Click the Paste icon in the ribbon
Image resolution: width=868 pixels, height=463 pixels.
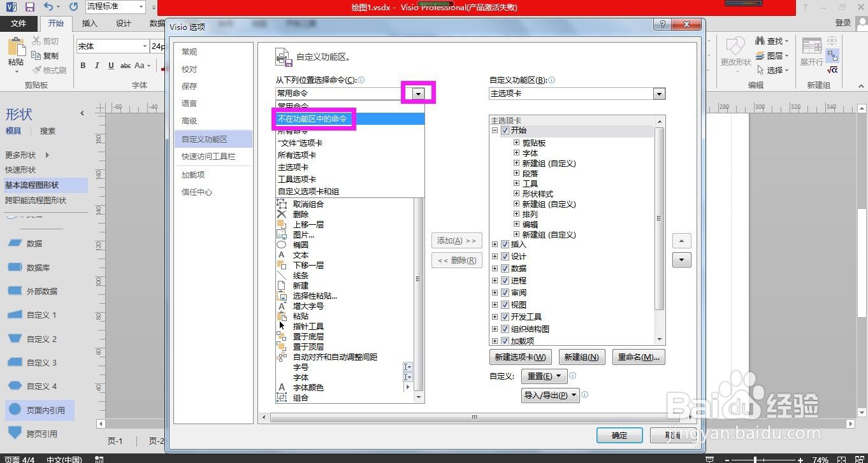pos(15,48)
